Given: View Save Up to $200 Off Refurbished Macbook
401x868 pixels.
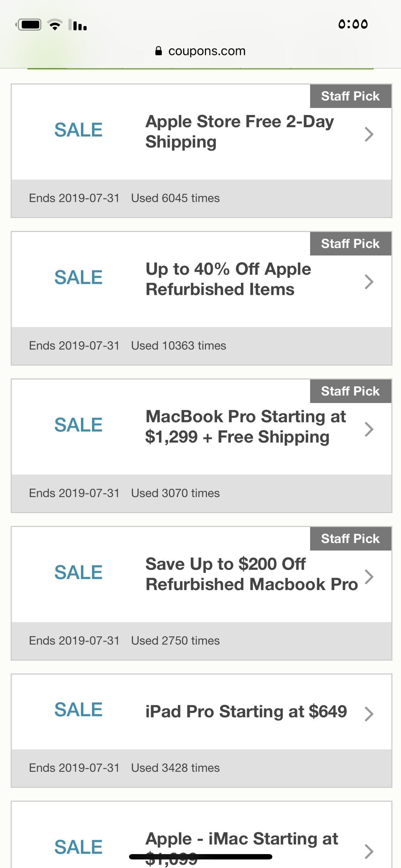Looking at the screenshot, I should [x=251, y=574].
